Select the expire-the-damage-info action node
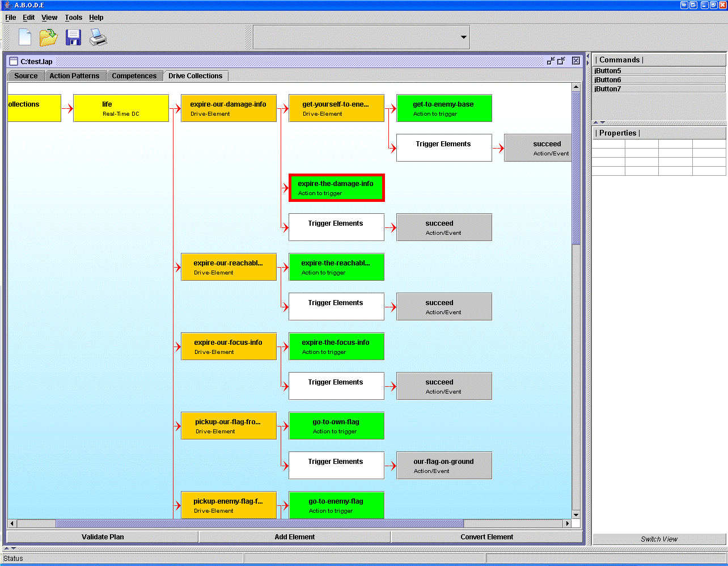This screenshot has height=566, width=728. click(x=336, y=188)
